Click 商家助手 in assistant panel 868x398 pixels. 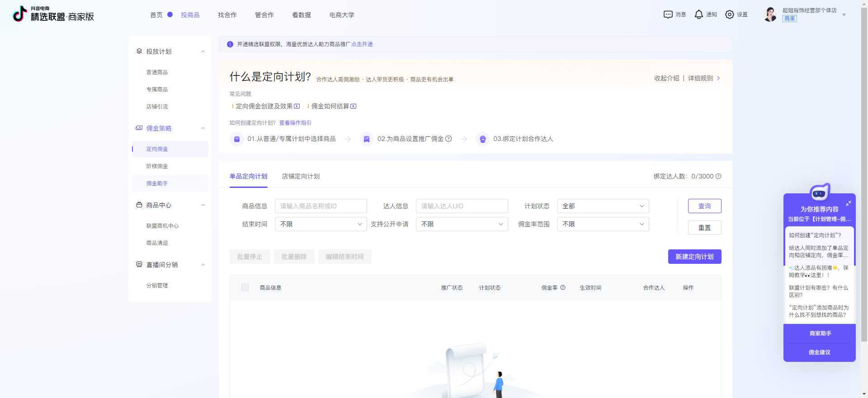(x=820, y=333)
